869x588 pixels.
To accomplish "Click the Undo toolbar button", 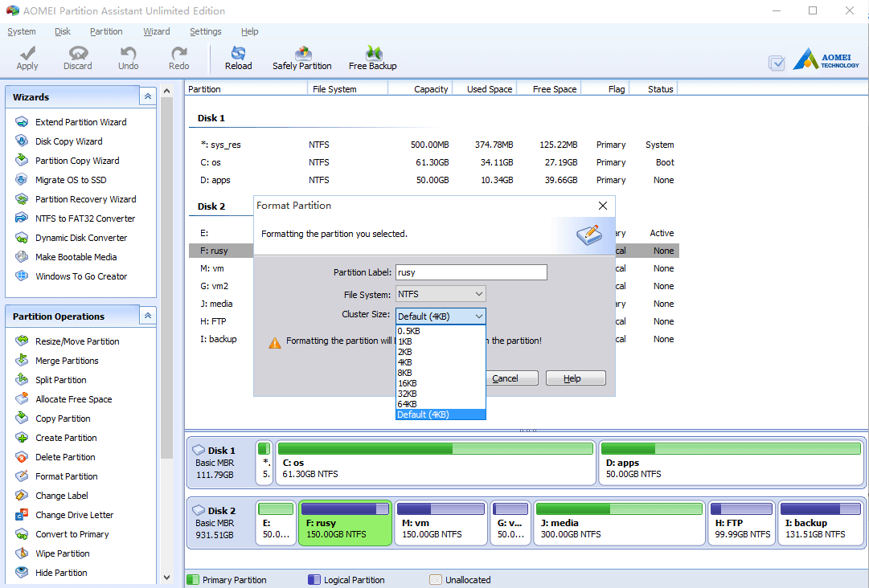I will (x=128, y=58).
